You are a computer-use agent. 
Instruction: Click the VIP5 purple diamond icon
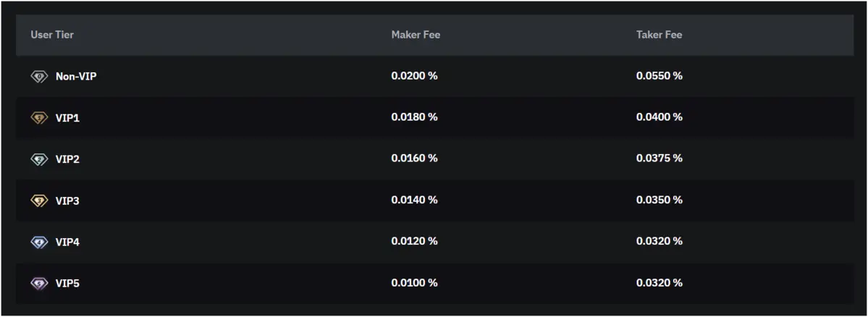39,284
